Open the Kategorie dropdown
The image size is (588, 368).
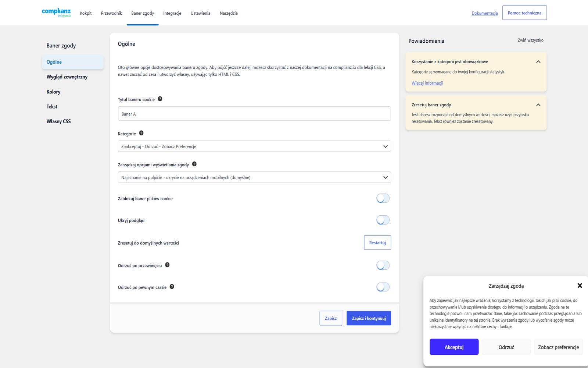tap(254, 146)
